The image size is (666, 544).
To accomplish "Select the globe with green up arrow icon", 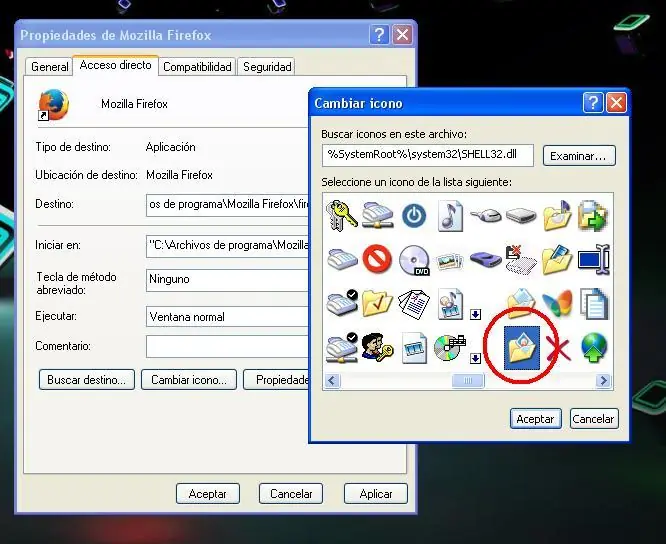I will pyautogui.click(x=594, y=347).
